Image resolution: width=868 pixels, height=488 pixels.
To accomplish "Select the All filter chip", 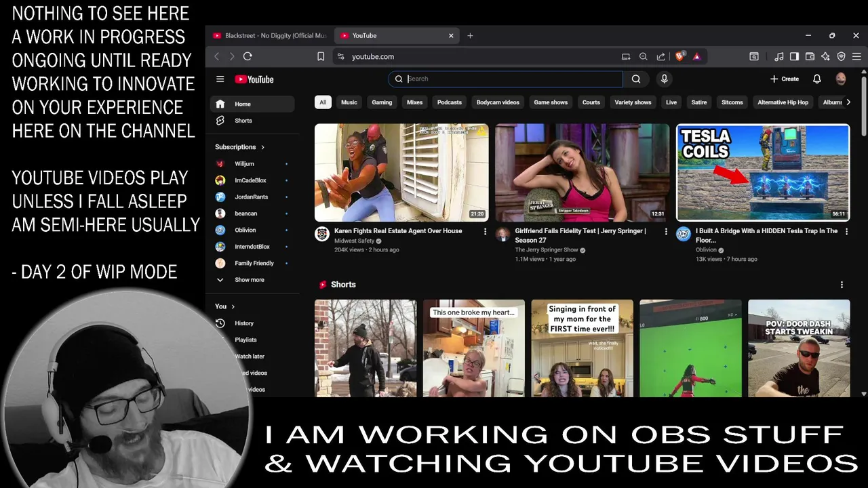I will pyautogui.click(x=323, y=102).
